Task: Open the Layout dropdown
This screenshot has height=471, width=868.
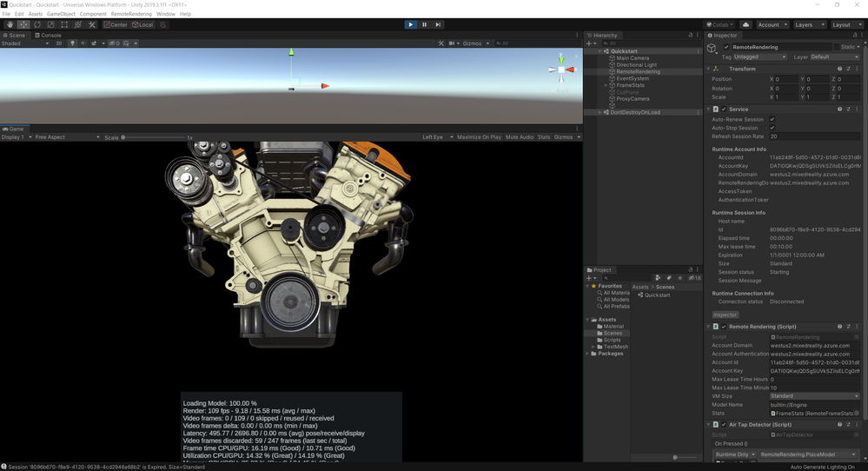Action: 846,25
